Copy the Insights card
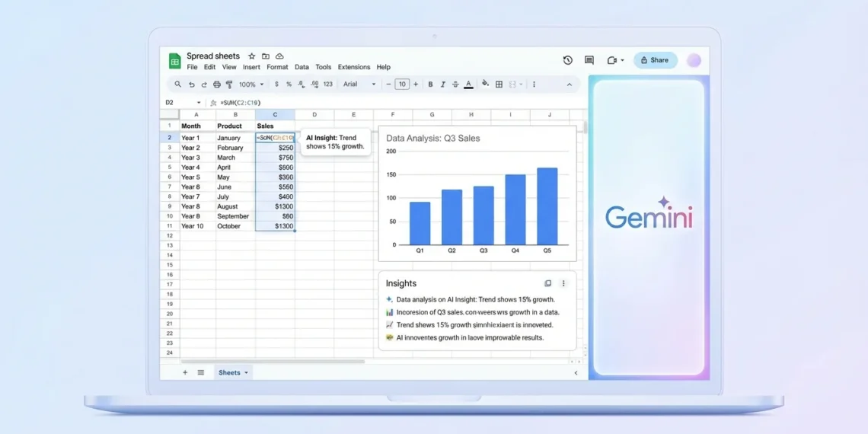Viewport: 868px width, 434px height. click(x=548, y=283)
